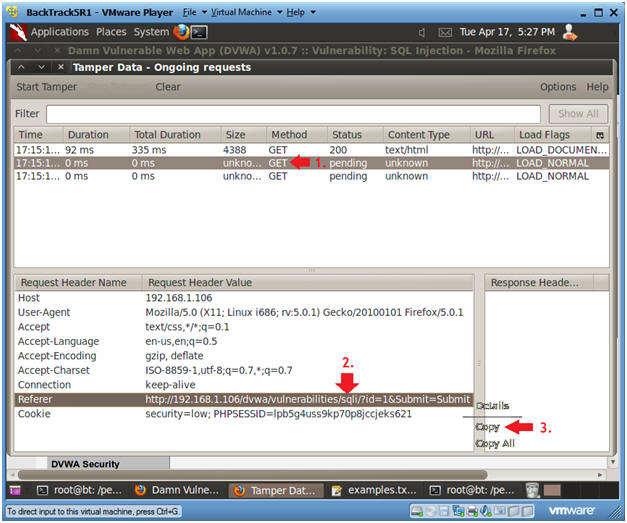Sort by the Size column header
Image resolution: width=627 pixels, height=523 pixels.
(244, 135)
